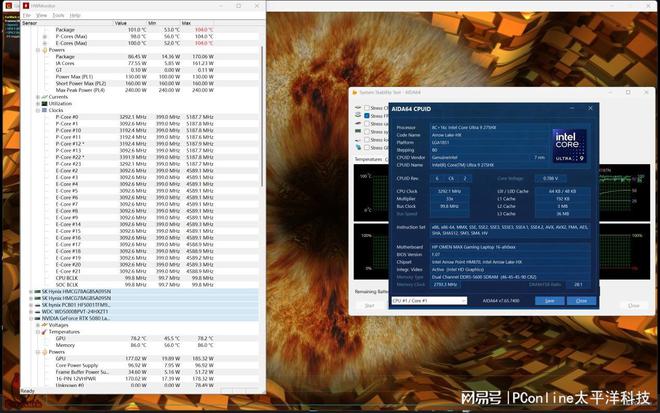Viewport: 660px width, 413px height.
Task: Click the Sensor column header
Action: (x=67, y=23)
